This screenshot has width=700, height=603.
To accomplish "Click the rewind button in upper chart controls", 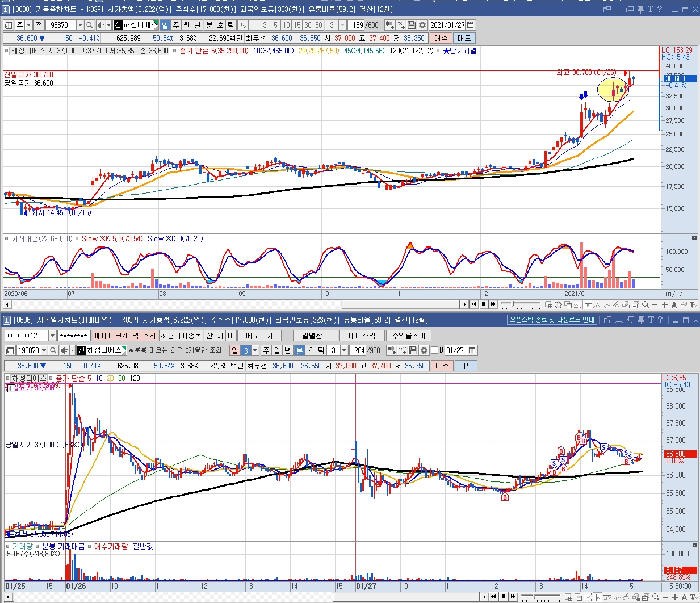I will [x=473, y=304].
